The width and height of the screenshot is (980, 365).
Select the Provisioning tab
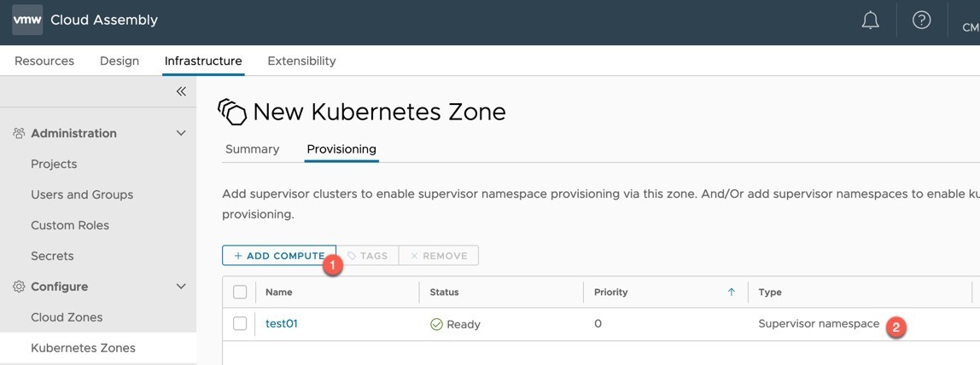pyautogui.click(x=341, y=149)
